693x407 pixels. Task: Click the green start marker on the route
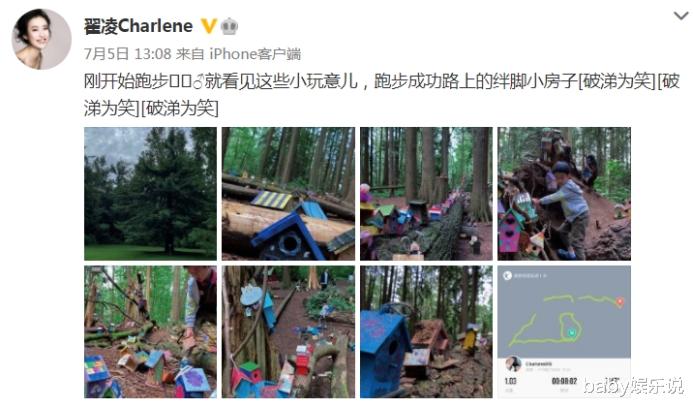pos(572,332)
